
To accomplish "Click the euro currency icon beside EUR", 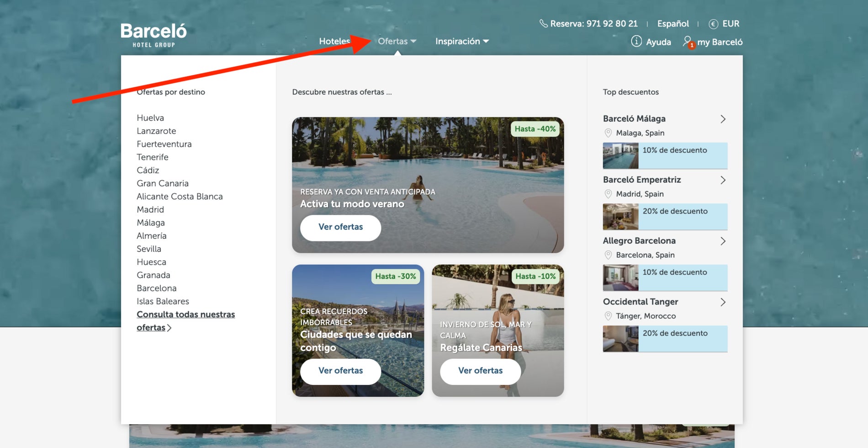I will 713,23.
